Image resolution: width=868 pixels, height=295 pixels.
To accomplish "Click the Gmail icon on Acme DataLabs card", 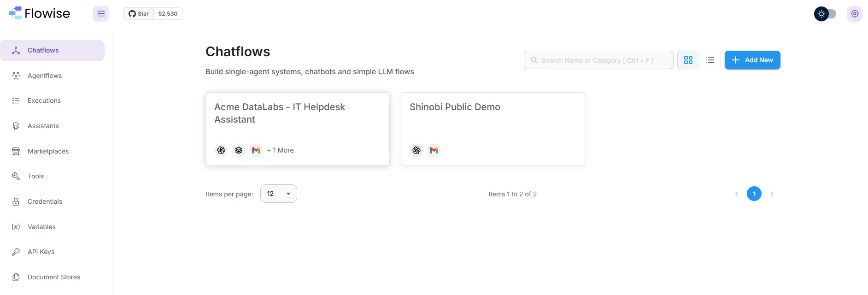I will click(256, 150).
